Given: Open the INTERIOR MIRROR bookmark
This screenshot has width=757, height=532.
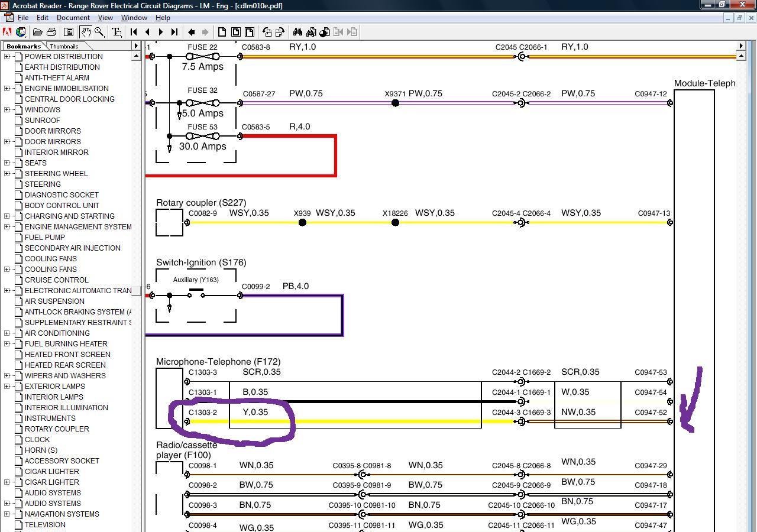Looking at the screenshot, I should pos(57,153).
